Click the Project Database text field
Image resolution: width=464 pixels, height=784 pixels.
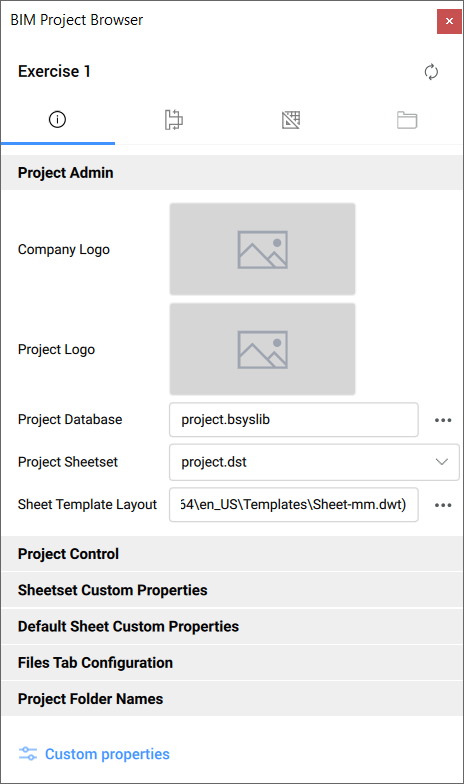tap(294, 420)
